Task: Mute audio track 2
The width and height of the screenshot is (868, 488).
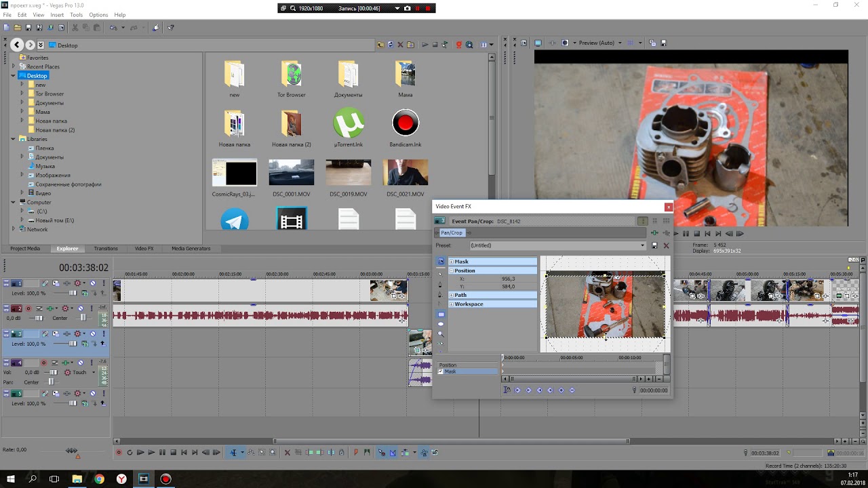Action: tap(81, 308)
